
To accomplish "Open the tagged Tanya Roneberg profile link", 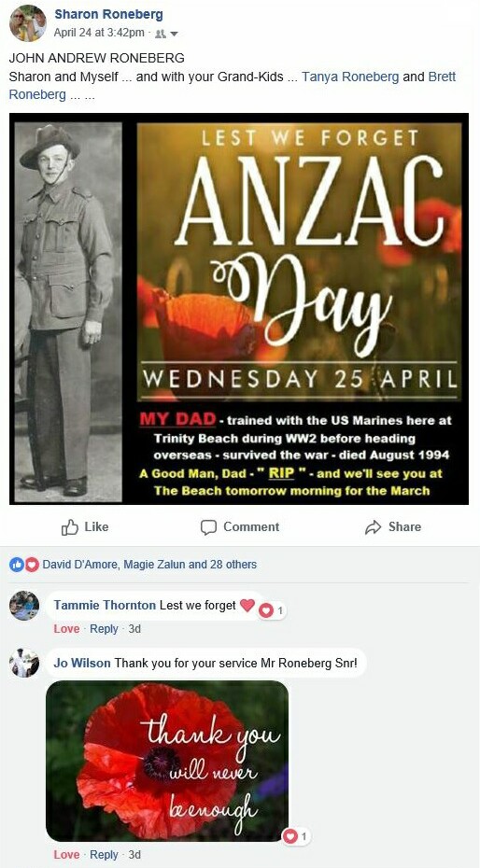I will pos(350,77).
